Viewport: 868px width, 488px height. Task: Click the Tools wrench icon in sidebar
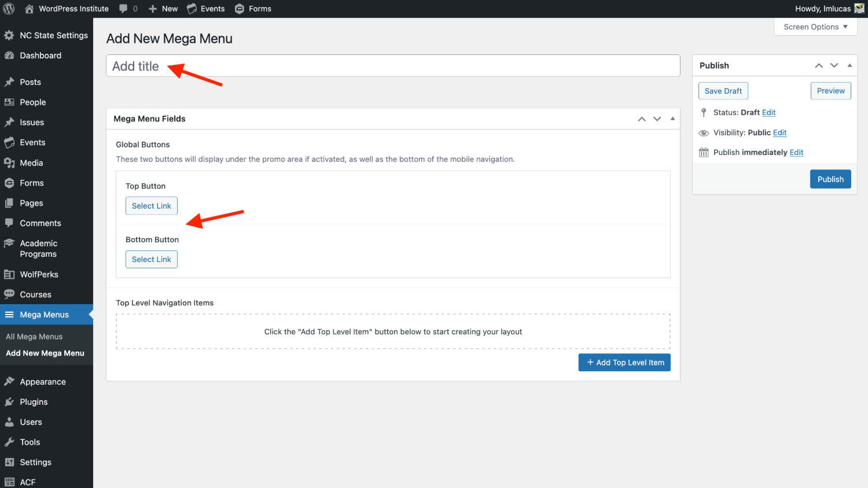pyautogui.click(x=9, y=442)
